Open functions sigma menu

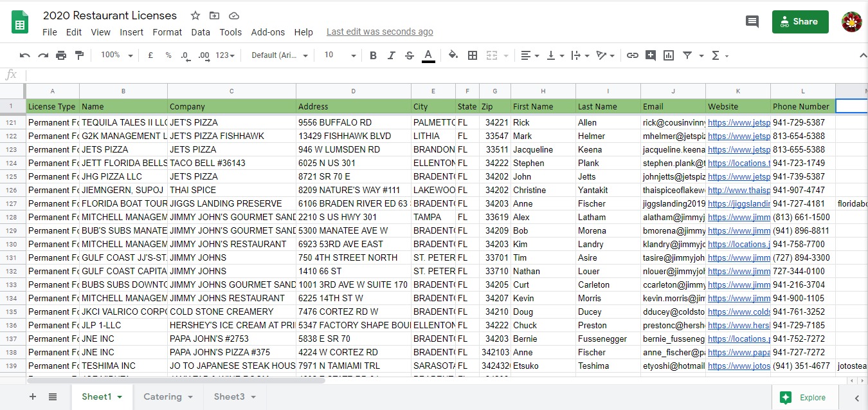(719, 55)
